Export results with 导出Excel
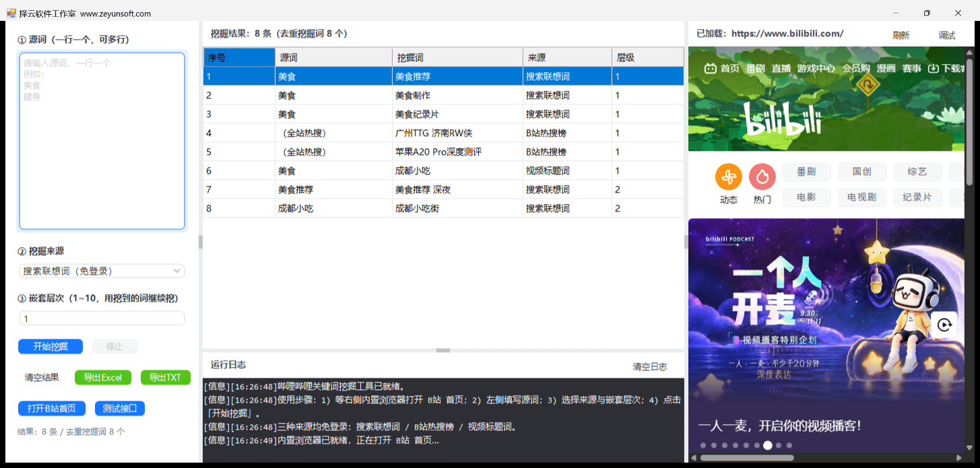Image resolution: width=980 pixels, height=468 pixels. 102,377
